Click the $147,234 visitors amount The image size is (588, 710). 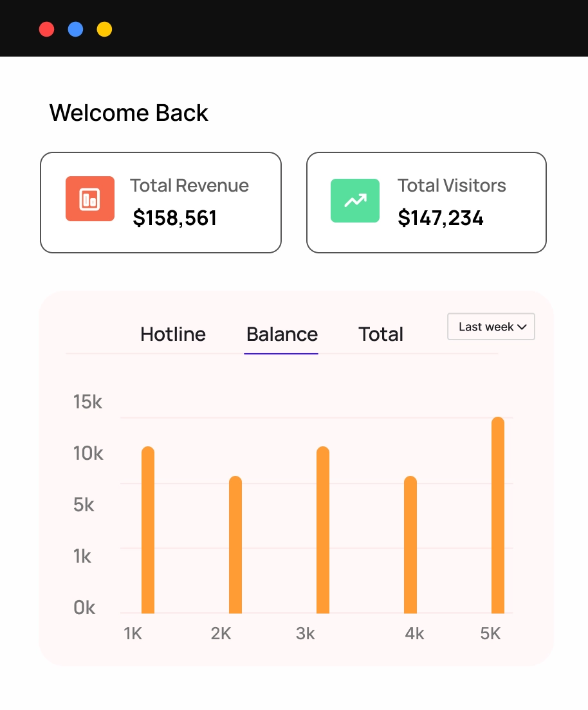click(441, 218)
